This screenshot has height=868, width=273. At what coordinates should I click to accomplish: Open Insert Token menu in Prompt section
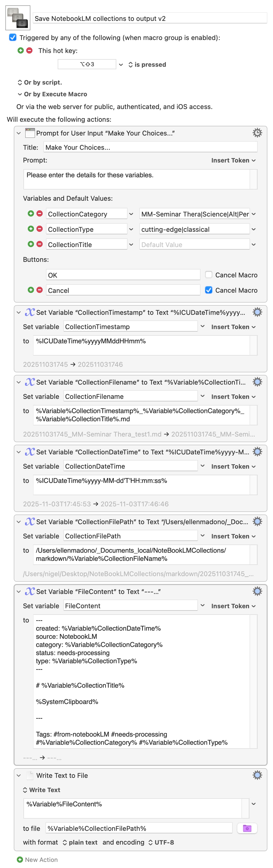point(233,160)
